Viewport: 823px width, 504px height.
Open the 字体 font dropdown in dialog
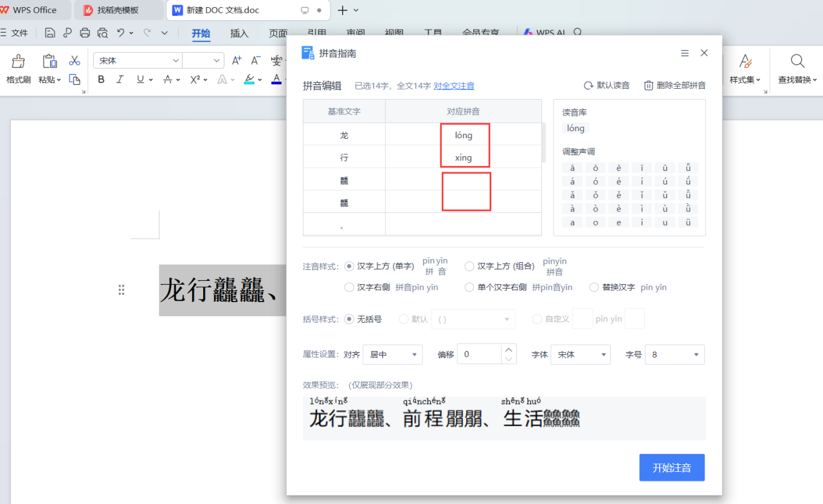click(580, 354)
